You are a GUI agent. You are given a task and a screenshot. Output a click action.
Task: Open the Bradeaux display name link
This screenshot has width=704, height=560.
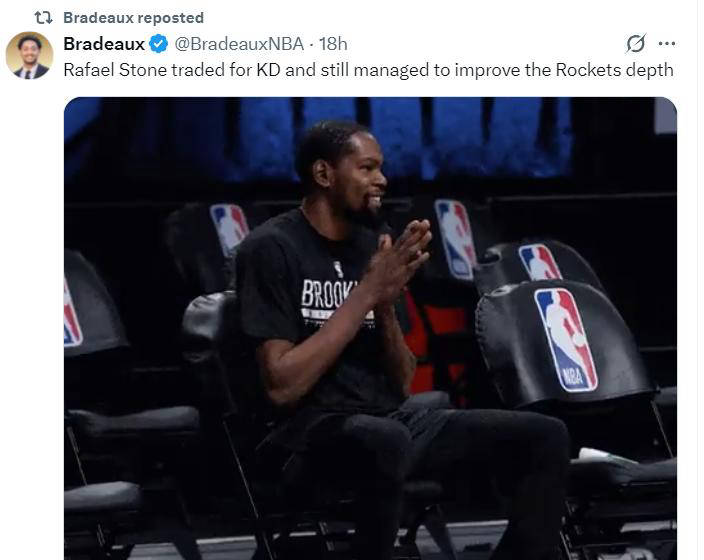pos(104,44)
